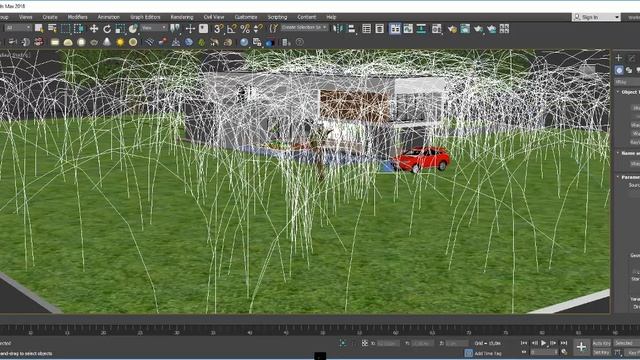The image size is (640, 360).
Task: Click the question mark help icon in toolbar
Action: 300,42
